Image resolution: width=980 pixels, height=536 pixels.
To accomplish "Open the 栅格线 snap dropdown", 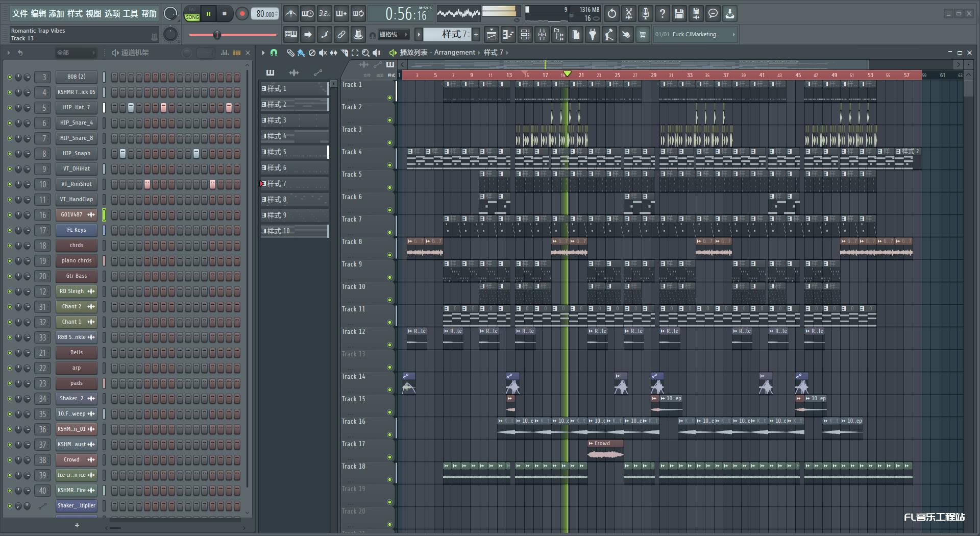I will (x=393, y=35).
